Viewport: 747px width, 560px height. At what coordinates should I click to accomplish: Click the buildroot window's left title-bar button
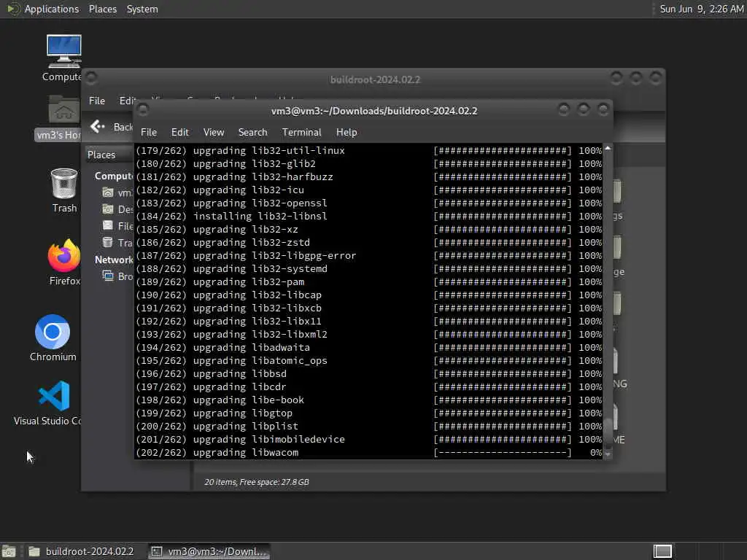[91, 77]
